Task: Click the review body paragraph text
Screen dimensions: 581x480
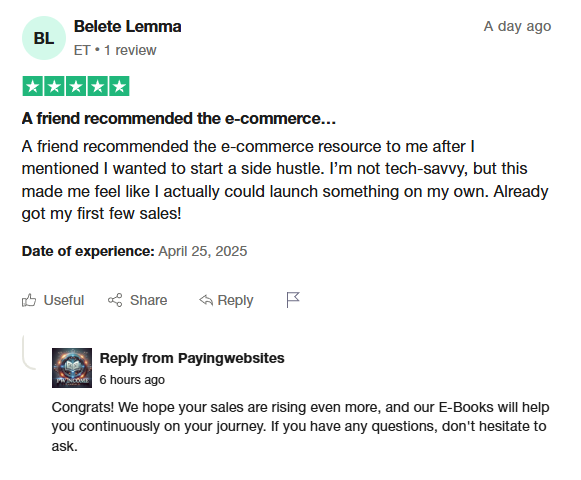Action: (x=285, y=180)
